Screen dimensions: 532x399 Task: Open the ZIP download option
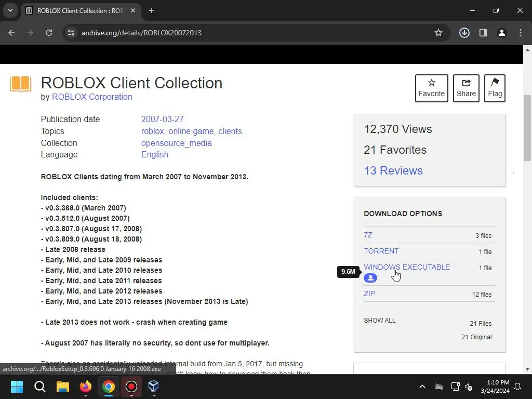[x=369, y=294]
